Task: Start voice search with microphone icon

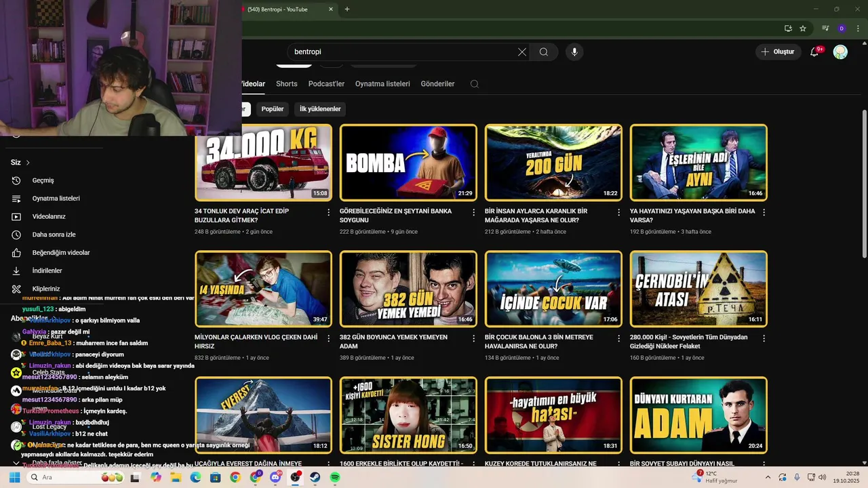Action: pyautogui.click(x=574, y=52)
